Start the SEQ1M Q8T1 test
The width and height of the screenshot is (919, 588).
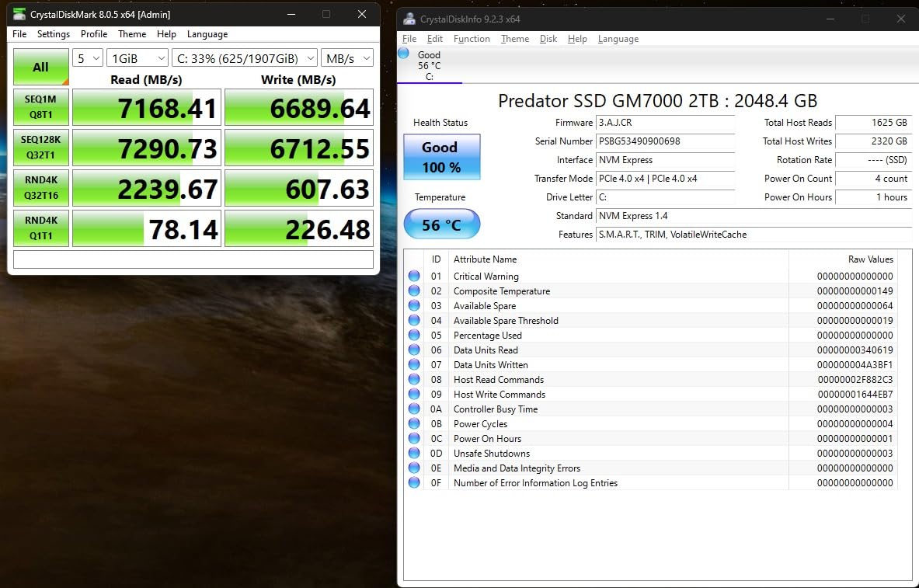pos(41,106)
